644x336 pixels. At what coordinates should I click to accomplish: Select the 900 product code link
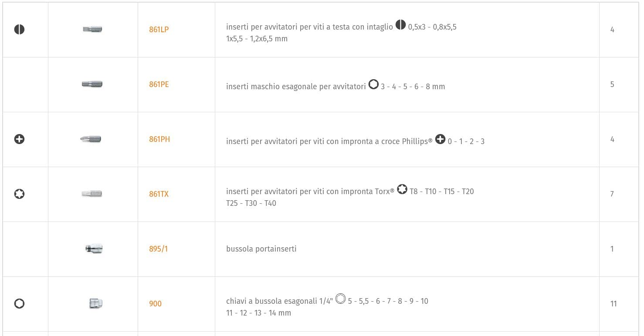pyautogui.click(x=155, y=304)
